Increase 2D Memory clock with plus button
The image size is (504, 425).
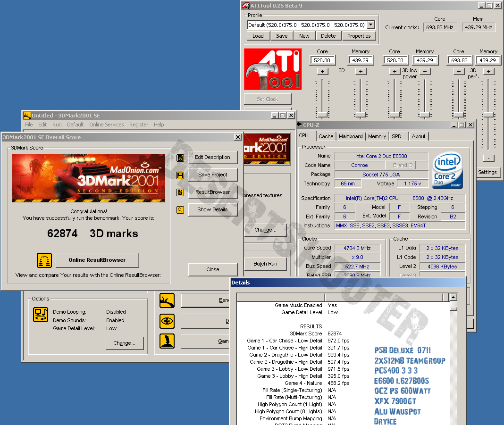coord(361,71)
